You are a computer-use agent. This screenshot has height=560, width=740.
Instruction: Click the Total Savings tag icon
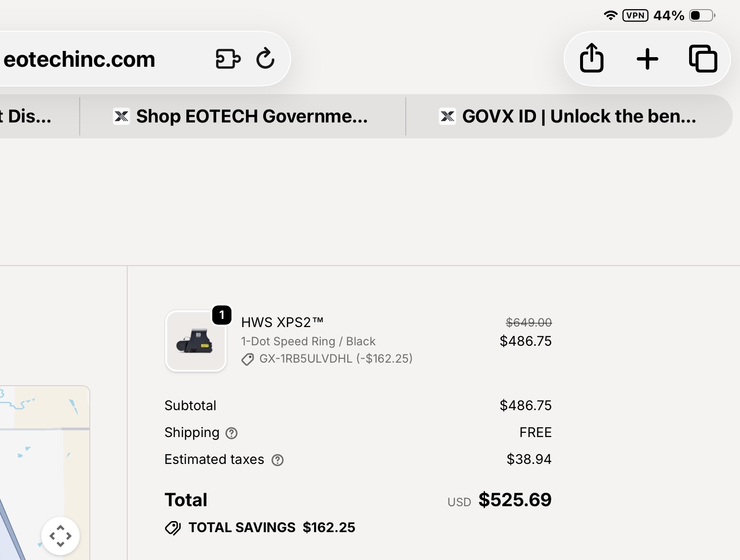click(x=173, y=528)
